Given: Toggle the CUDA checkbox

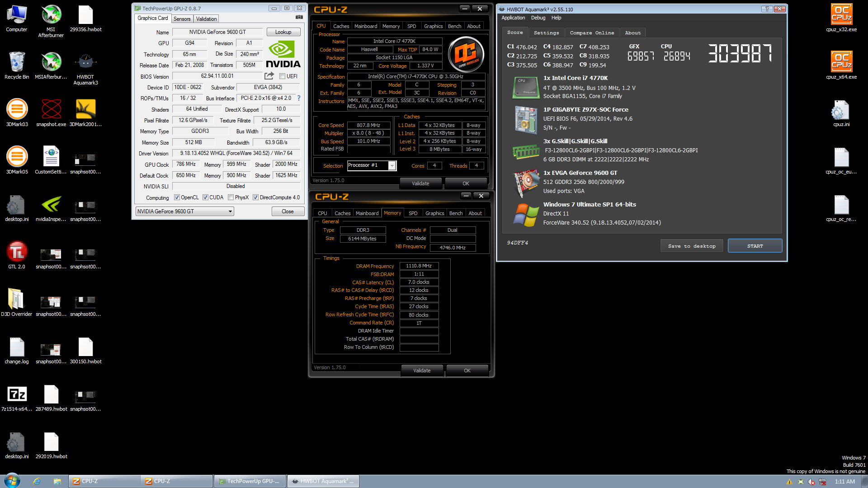Looking at the screenshot, I should [205, 197].
